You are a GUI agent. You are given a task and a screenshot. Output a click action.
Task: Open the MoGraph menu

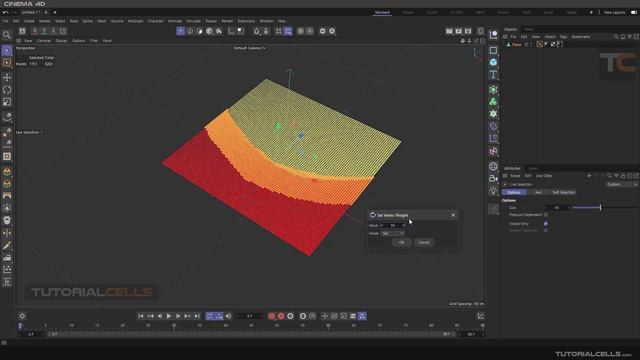coord(136,21)
